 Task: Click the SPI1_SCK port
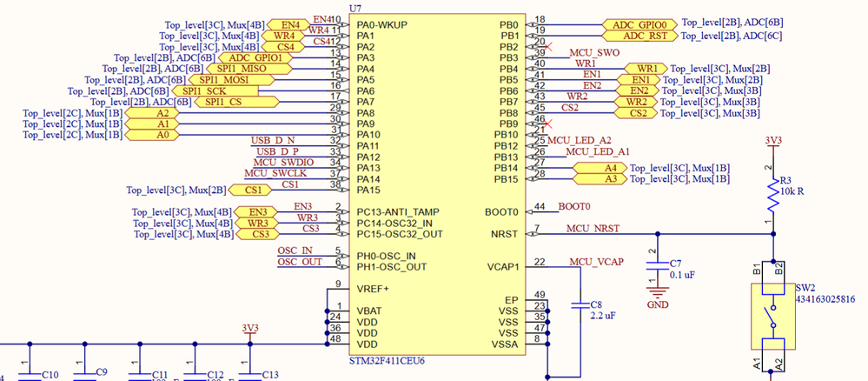(215, 91)
